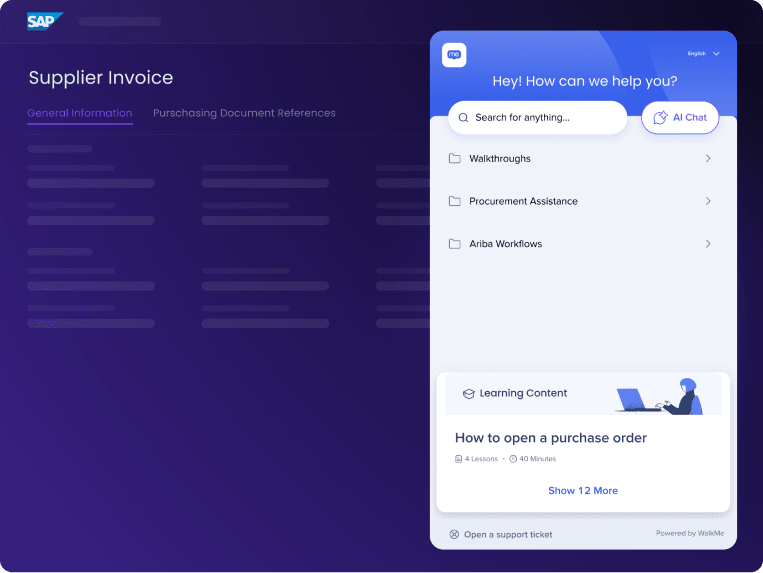Click the Supplier Invoice heading
The height and width of the screenshot is (573, 763).
[x=101, y=78]
